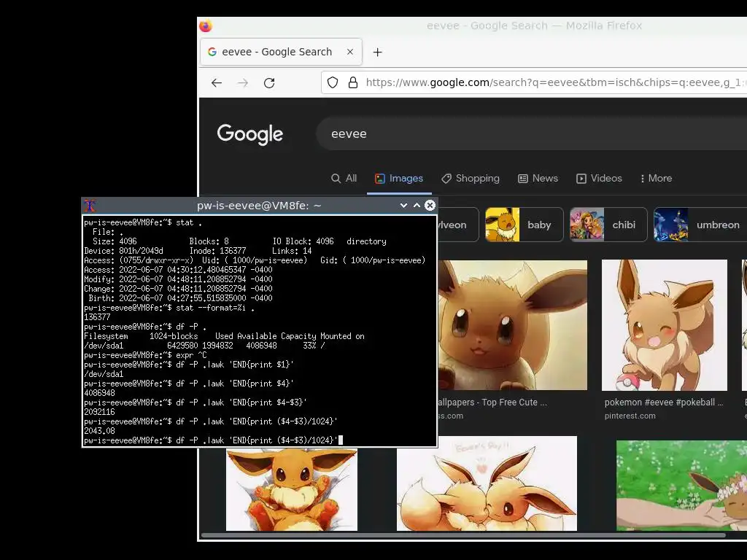The width and height of the screenshot is (747, 560).
Task: Click the xterm icon in terminal title bar
Action: 90,205
